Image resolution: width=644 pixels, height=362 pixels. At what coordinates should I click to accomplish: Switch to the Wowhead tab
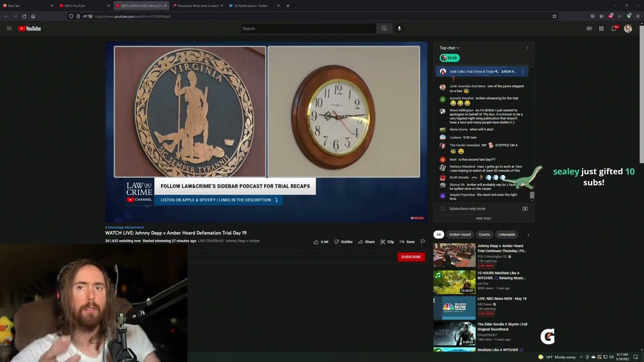[198, 6]
